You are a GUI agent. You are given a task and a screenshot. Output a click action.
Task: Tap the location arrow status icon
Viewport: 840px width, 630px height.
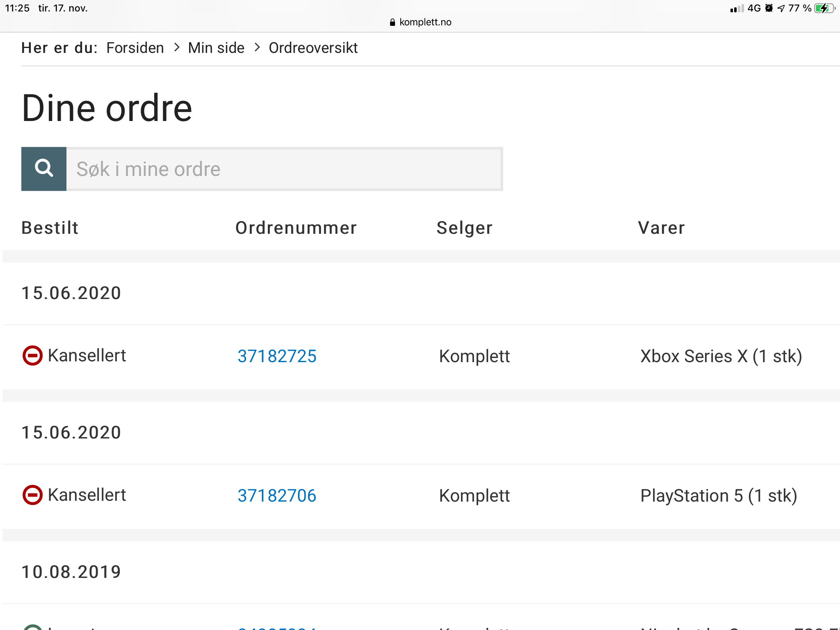coord(781,8)
